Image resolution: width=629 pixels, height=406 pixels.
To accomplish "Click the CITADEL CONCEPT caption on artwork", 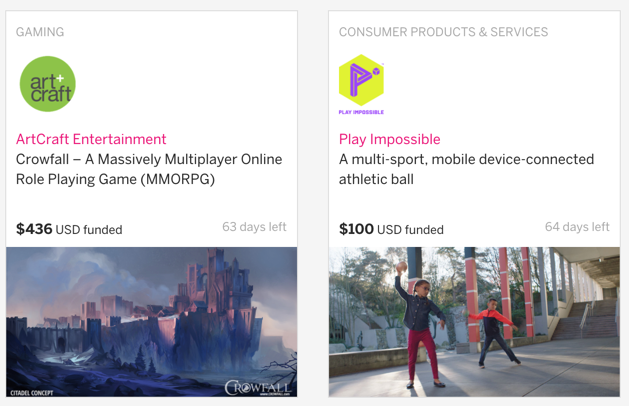I will pyautogui.click(x=32, y=393).
